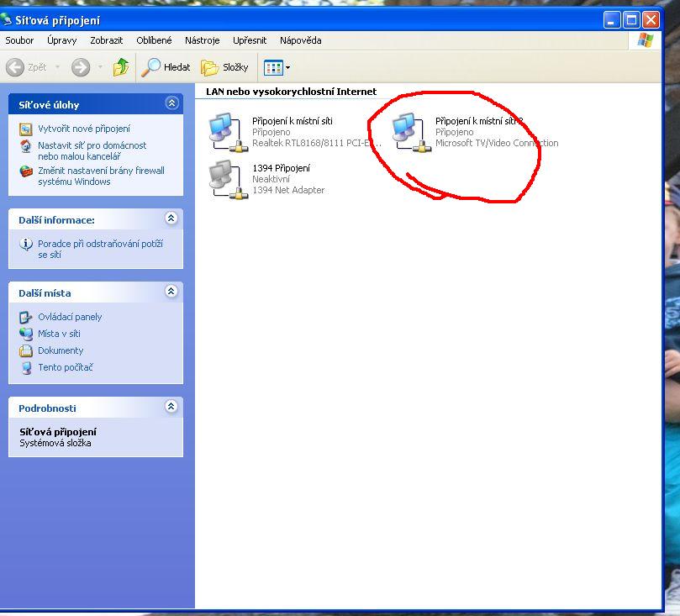Collapse the Síťové úlohy panel
The image size is (680, 616).
pyautogui.click(x=171, y=103)
